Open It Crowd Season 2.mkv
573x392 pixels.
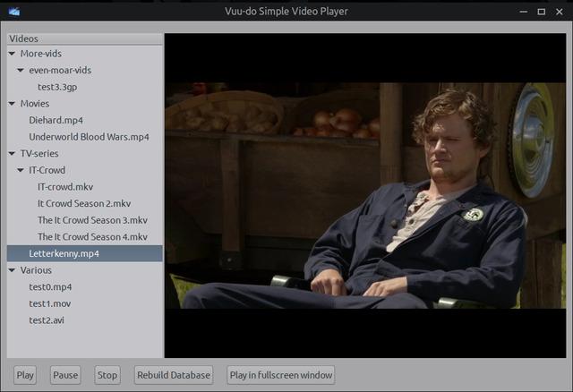coord(84,203)
